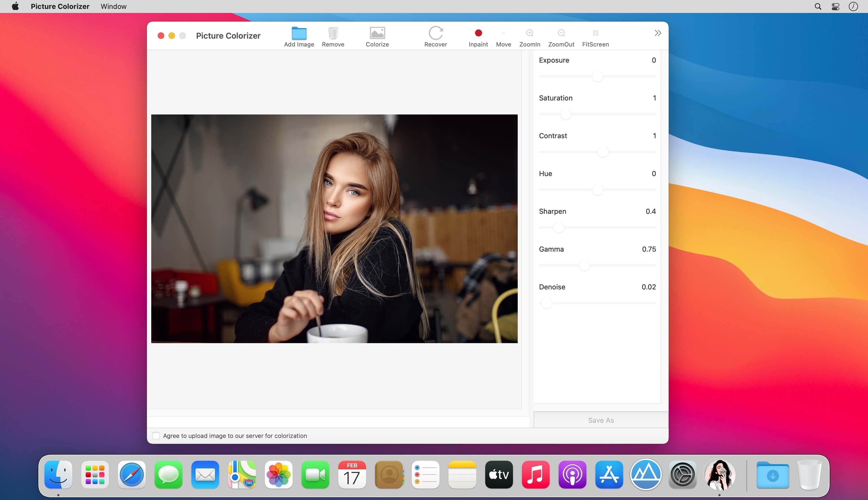The height and width of the screenshot is (500, 868).
Task: Click the Recover circular arrow icon
Action: tap(435, 33)
